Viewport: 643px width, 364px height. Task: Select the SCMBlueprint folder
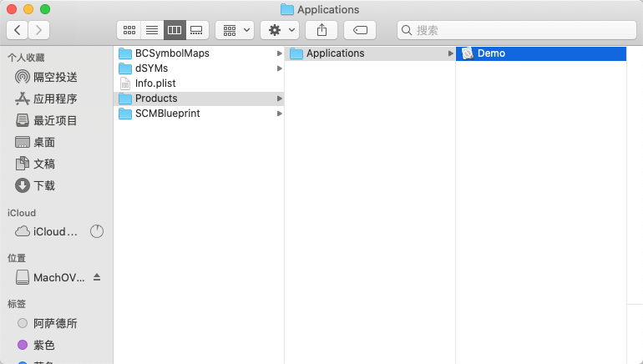coord(199,114)
